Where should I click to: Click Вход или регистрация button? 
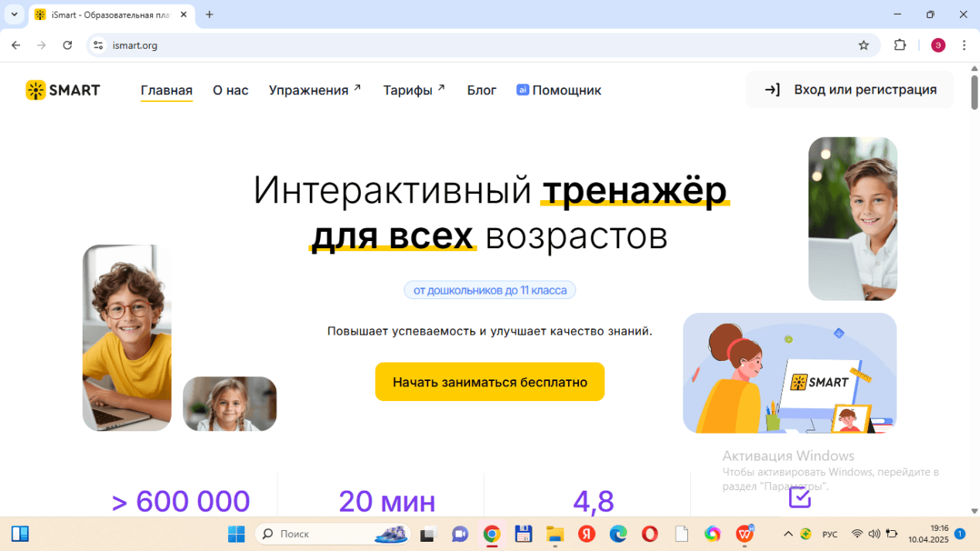coord(849,90)
